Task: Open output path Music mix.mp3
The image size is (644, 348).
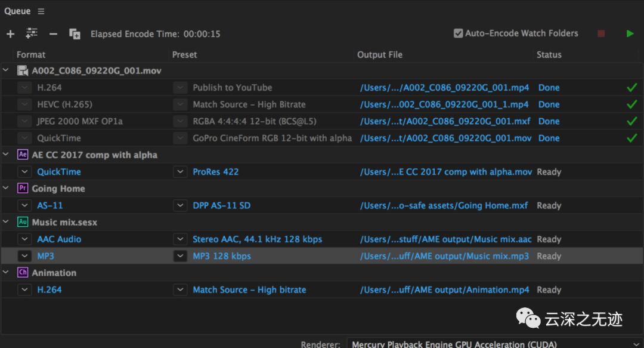Action: tap(444, 256)
